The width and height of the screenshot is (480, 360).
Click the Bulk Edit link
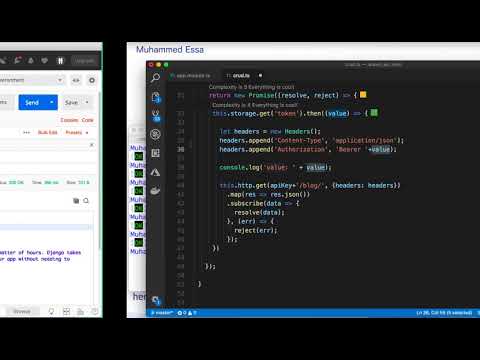(47, 132)
